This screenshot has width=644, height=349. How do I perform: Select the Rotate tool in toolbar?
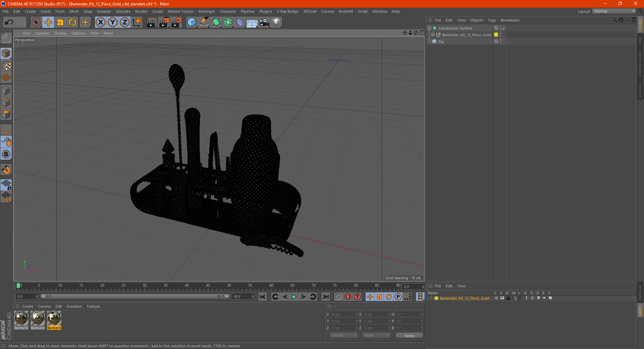tap(72, 22)
